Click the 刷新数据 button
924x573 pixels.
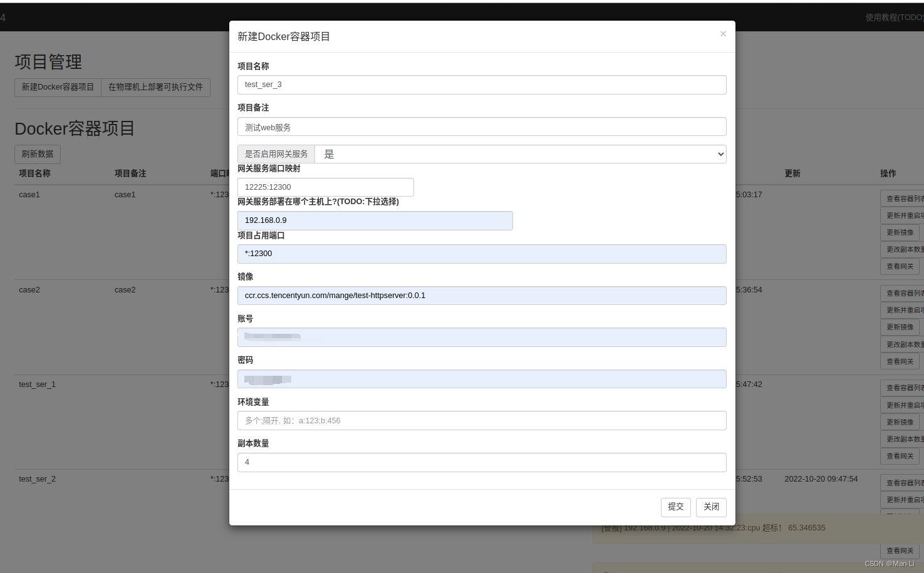click(x=38, y=154)
